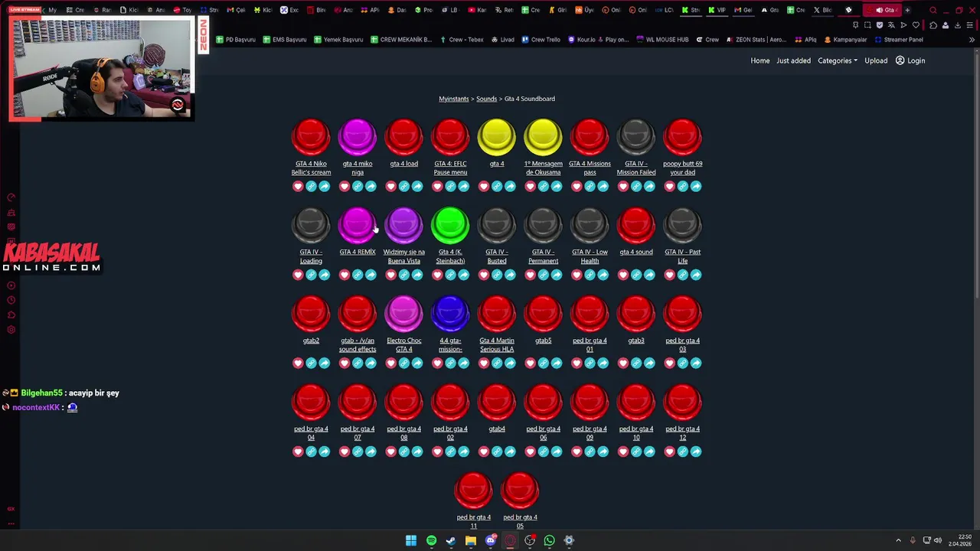This screenshot has height=551, width=980.
Task: Share icon under 'GTA IV - Past Life'
Action: pos(696,275)
